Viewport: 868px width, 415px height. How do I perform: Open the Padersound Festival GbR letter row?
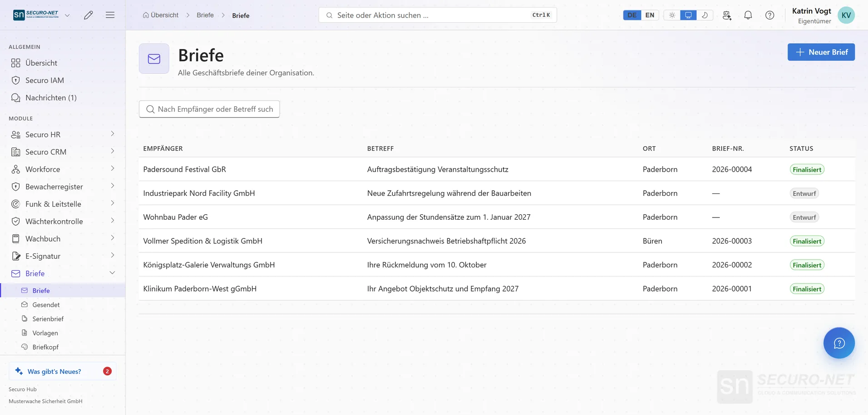click(x=497, y=169)
